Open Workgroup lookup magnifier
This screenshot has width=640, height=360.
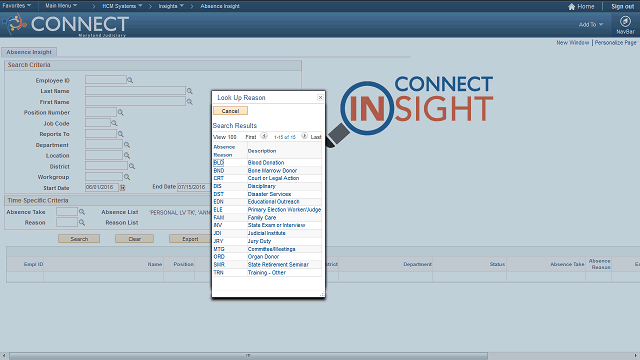click(127, 177)
